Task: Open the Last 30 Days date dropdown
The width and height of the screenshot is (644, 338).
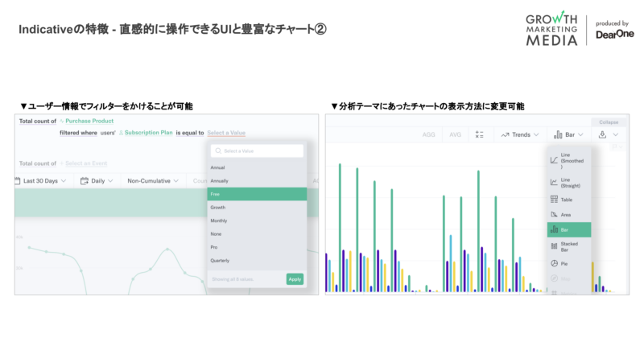Action: pos(41,181)
